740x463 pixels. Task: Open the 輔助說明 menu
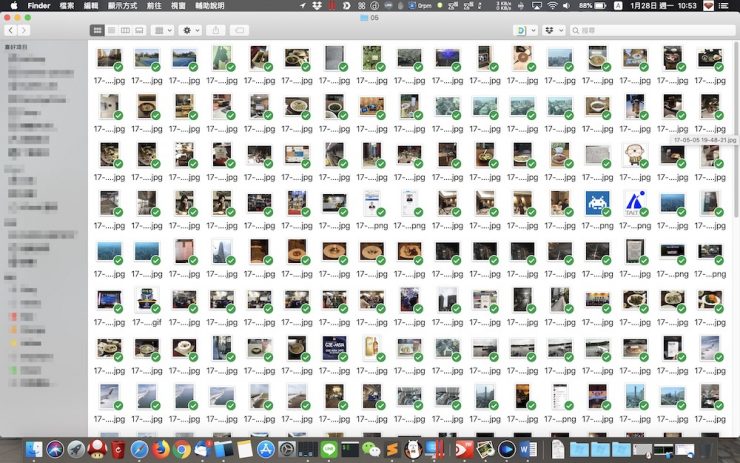(x=210, y=6)
